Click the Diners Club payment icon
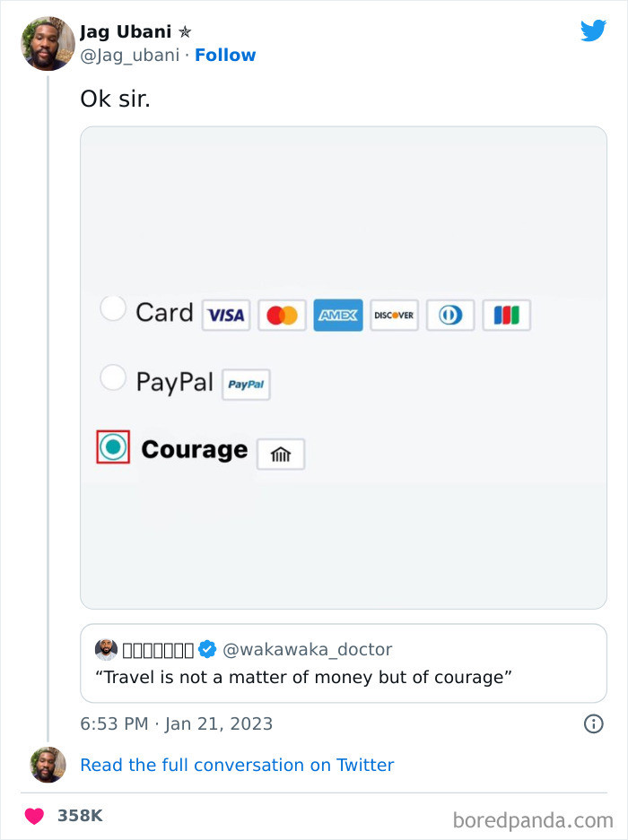This screenshot has height=840, width=628. 449,315
